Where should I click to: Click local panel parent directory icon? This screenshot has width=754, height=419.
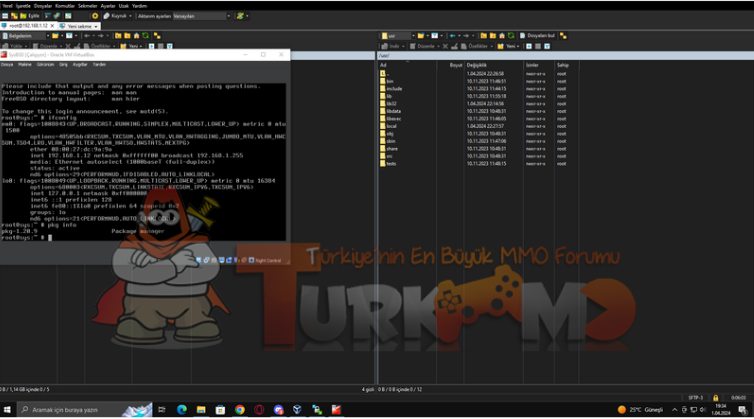[118, 36]
